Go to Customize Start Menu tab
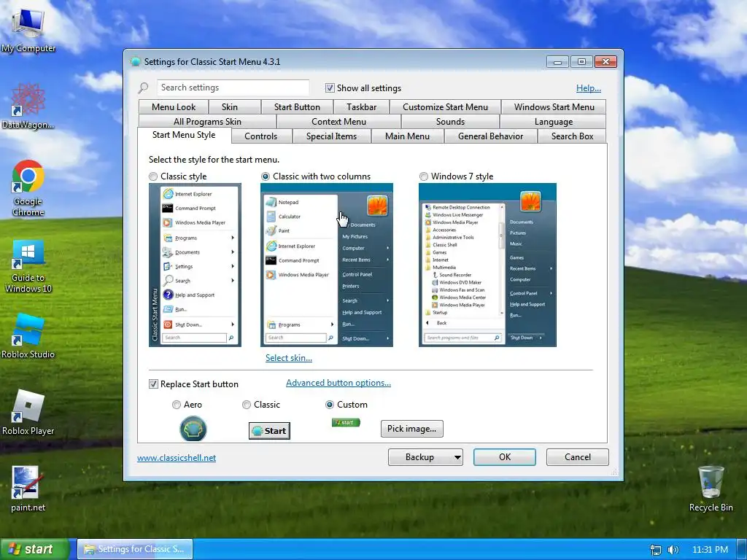 [446, 107]
